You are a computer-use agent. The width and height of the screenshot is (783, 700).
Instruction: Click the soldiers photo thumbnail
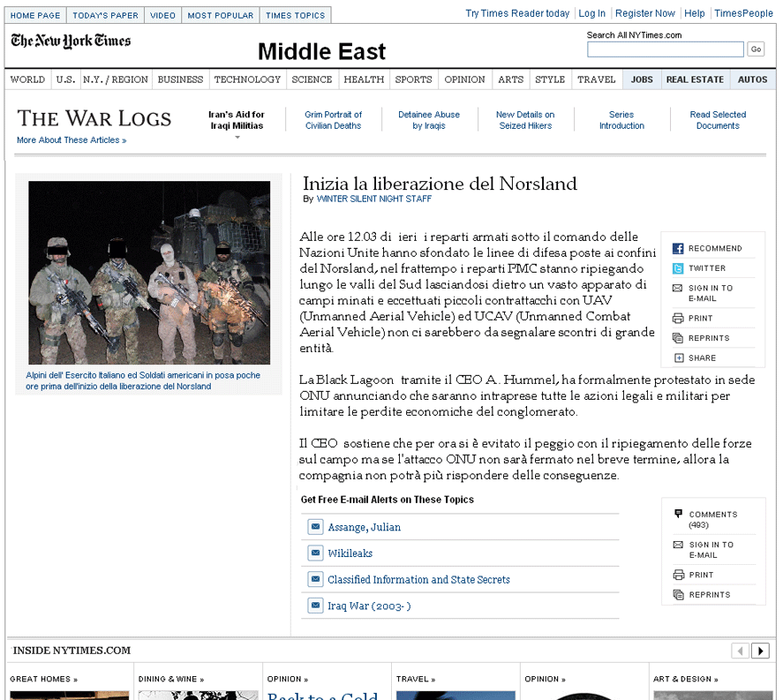[x=149, y=273]
